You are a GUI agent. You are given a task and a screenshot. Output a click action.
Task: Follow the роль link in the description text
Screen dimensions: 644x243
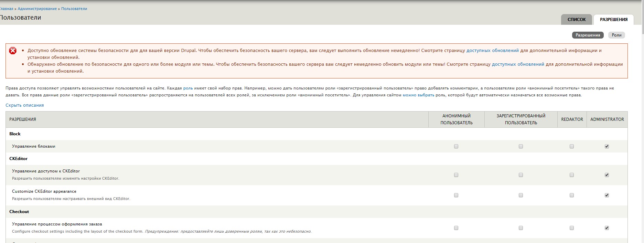[188, 88]
